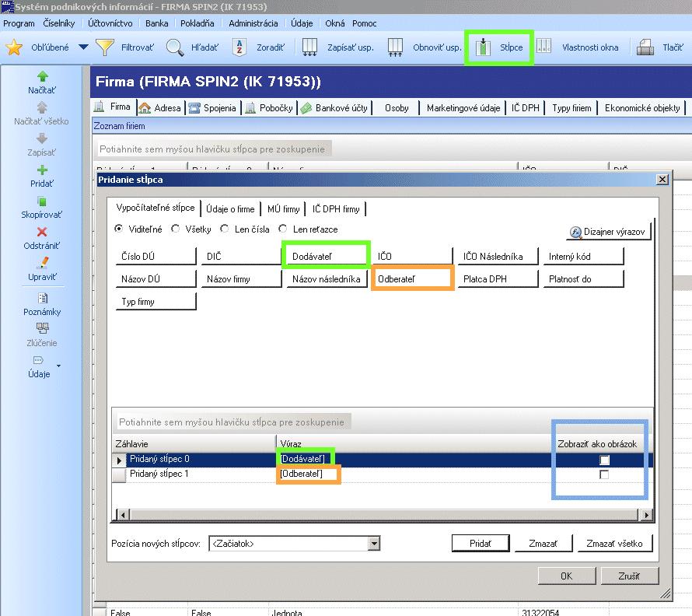Screen dimensions: 692x616
Task: Click the Zoradiť A-Z sort icon
Action: pos(239,47)
